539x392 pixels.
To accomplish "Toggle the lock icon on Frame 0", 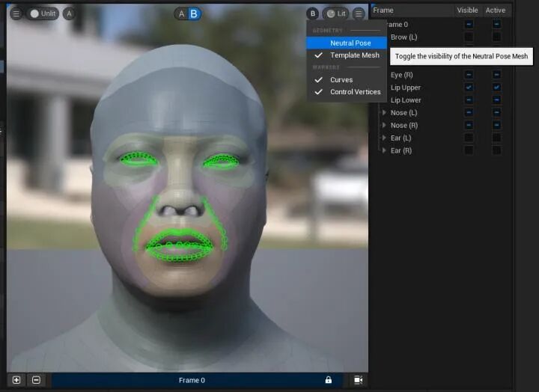I will point(329,380).
